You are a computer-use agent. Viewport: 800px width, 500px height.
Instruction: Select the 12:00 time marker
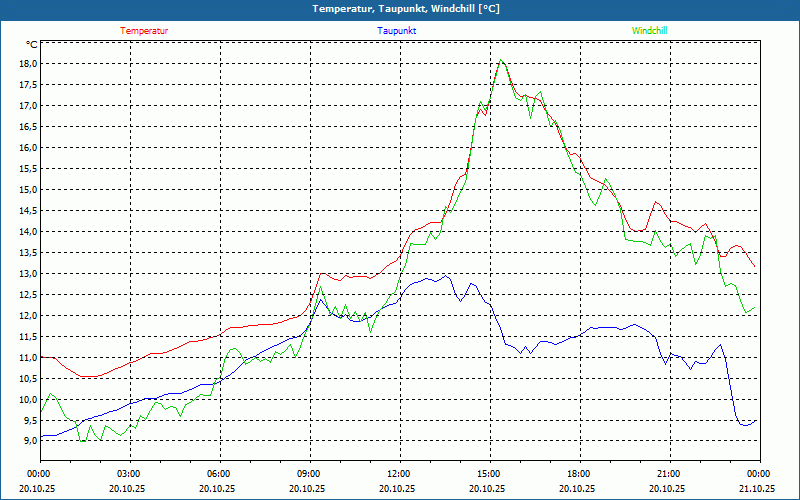(x=398, y=474)
